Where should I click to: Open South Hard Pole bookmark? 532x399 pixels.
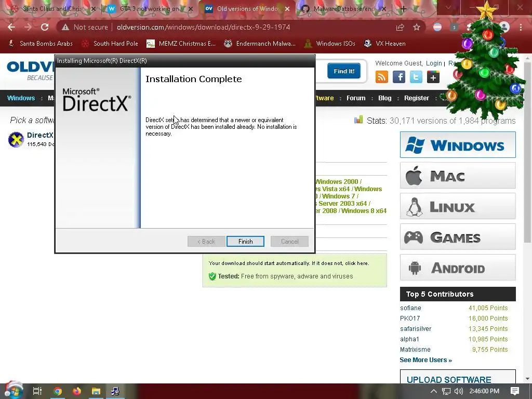tap(110, 44)
